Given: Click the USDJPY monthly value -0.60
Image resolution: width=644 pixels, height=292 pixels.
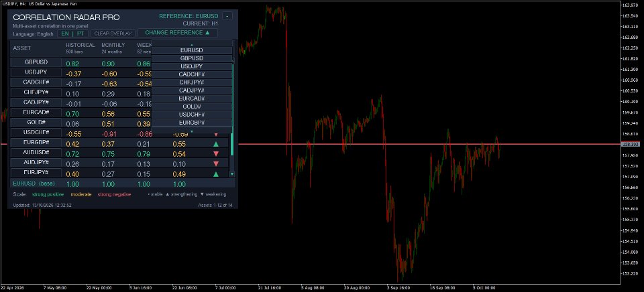Looking at the screenshot, I should tap(109, 74).
